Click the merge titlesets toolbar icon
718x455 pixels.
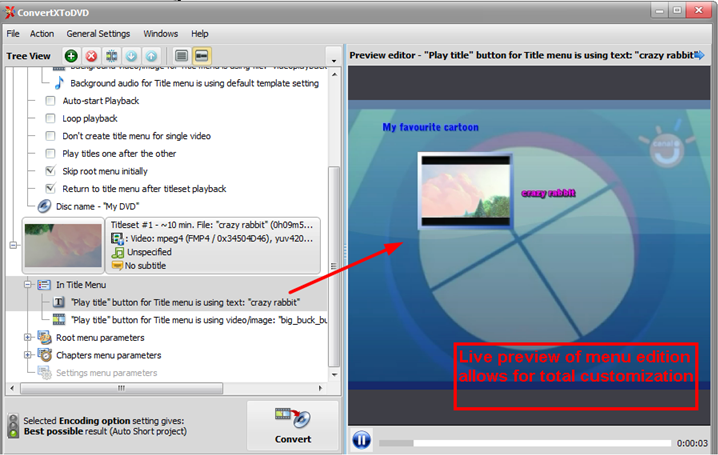[111, 56]
